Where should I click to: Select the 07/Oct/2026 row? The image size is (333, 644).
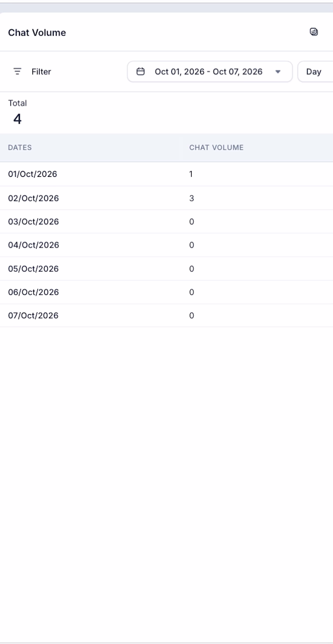coord(166,316)
